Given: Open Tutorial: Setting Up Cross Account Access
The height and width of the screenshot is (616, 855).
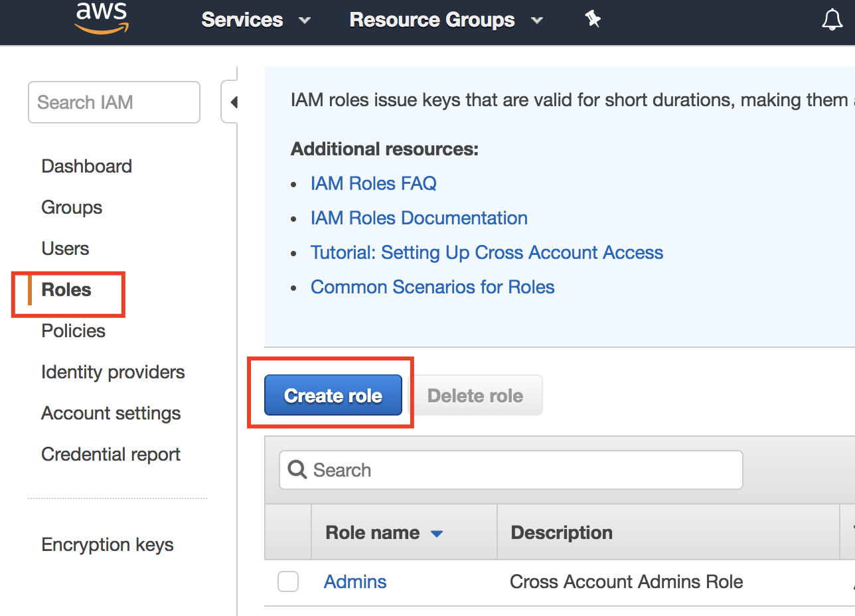Looking at the screenshot, I should coord(487,252).
